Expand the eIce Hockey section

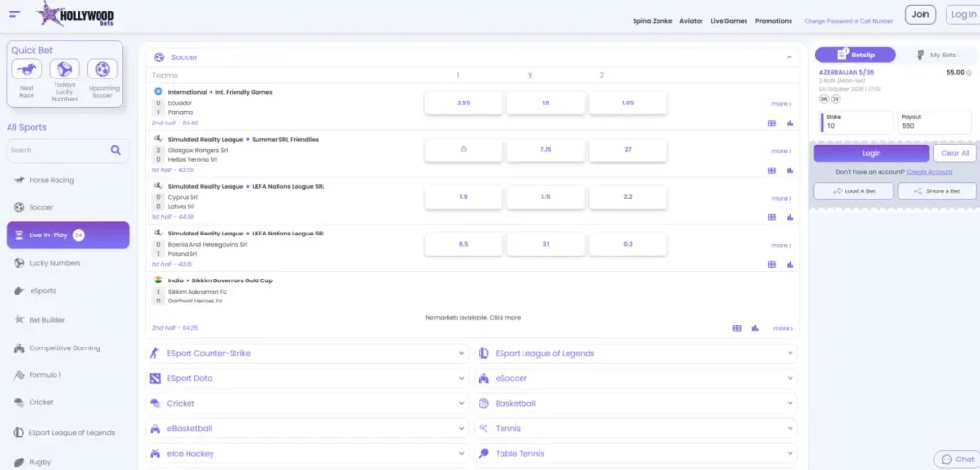click(307, 453)
